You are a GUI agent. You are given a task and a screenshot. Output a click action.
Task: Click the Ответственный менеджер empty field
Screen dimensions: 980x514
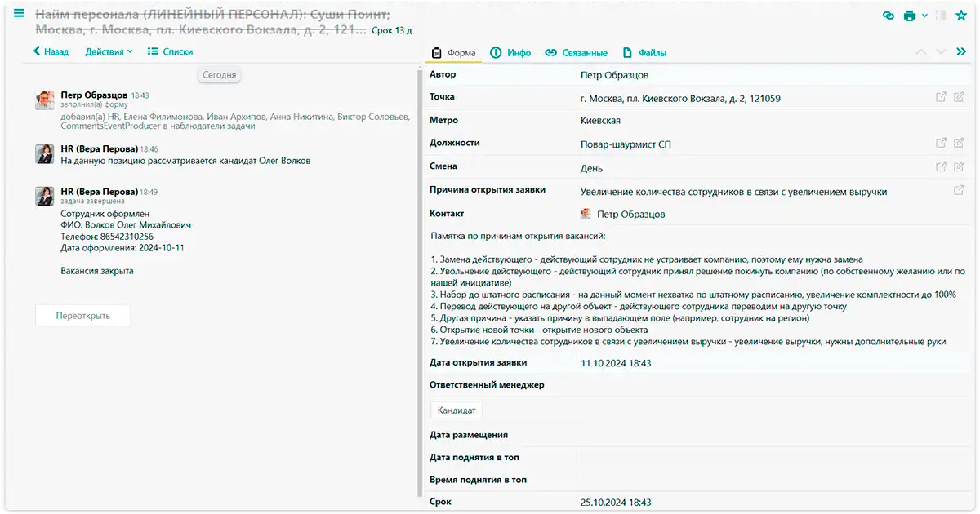pyautogui.click(x=774, y=385)
